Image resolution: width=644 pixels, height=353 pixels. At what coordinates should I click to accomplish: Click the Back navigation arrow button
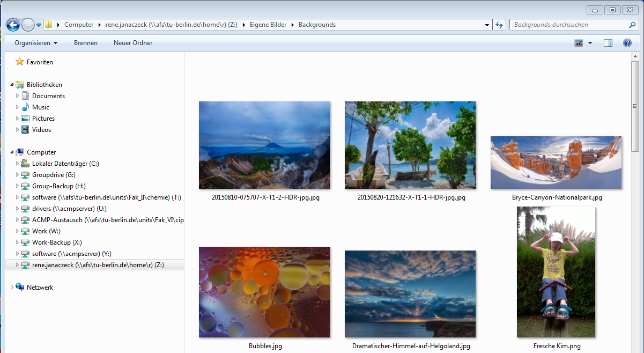tap(13, 25)
